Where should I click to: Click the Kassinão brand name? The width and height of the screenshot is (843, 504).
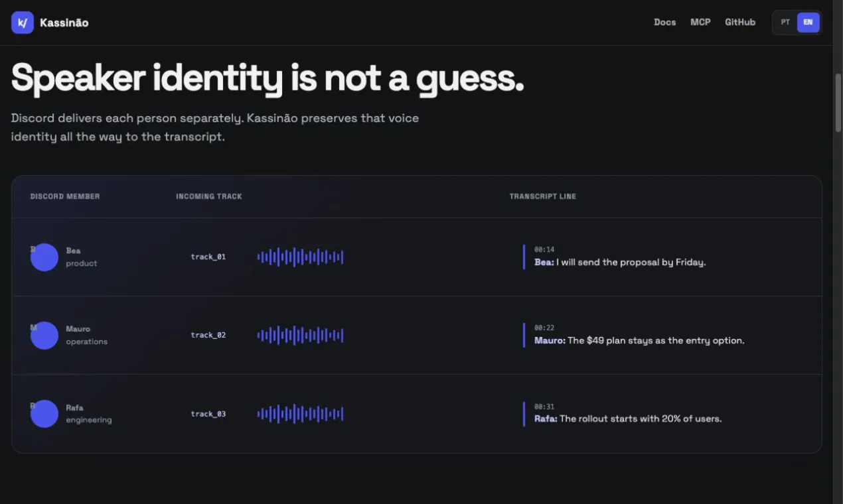(x=64, y=23)
